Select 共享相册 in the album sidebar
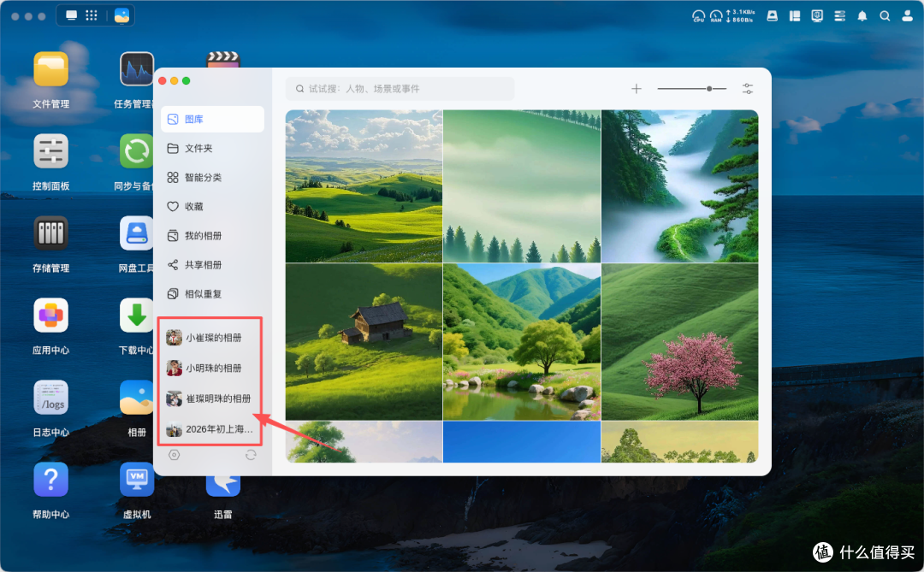Viewport: 924px width, 572px height. point(212,265)
